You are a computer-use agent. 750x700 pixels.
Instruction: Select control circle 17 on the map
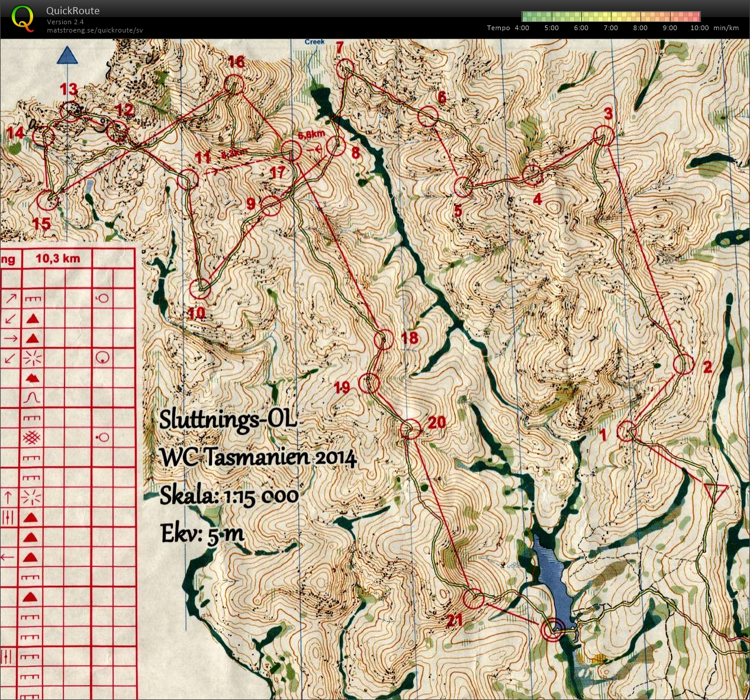[291, 151]
